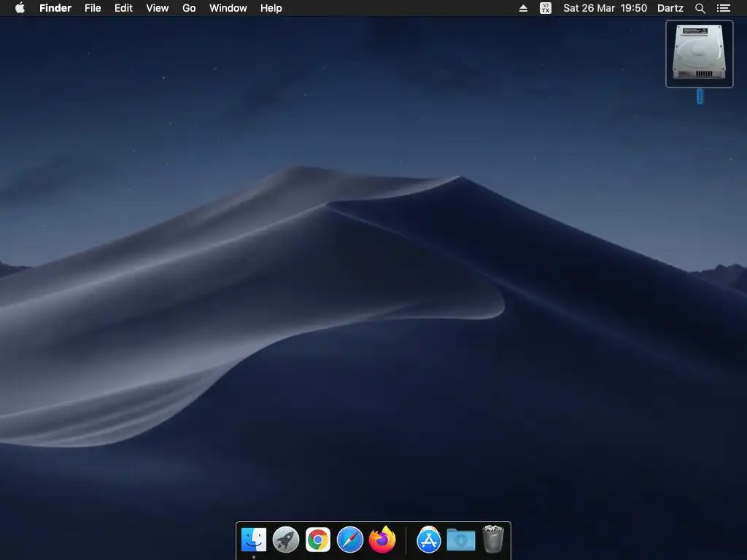Click the drive's name edit field

point(700,96)
